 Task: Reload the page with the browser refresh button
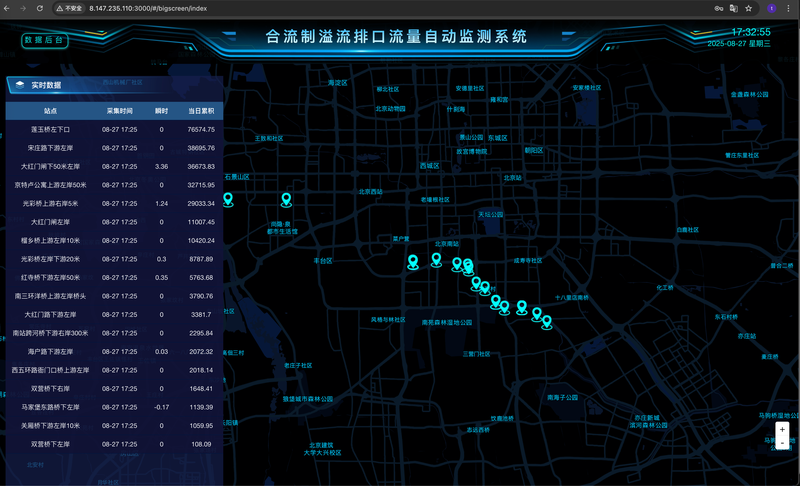[x=39, y=8]
